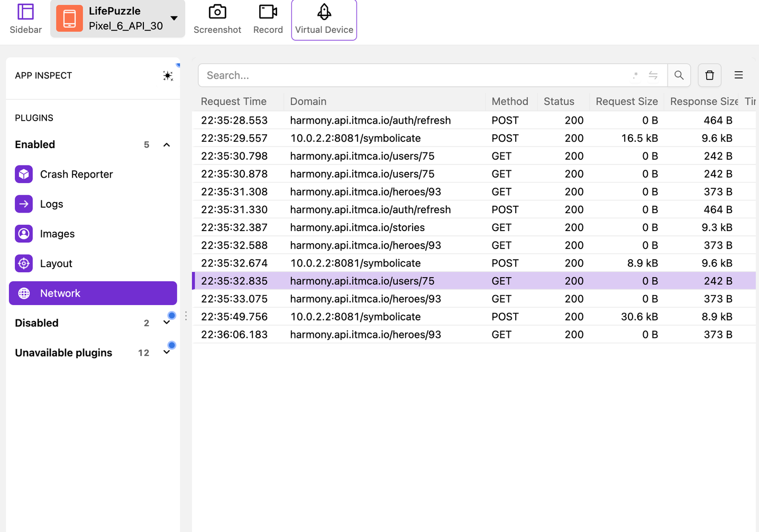Screen dimensions: 759x532
Task: Expand the Disabled plugins section
Action: click(167, 323)
